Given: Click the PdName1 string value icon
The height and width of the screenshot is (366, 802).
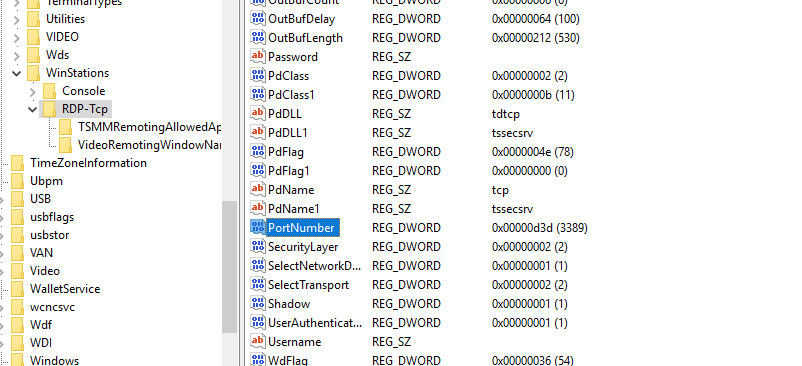Looking at the screenshot, I should tap(257, 209).
